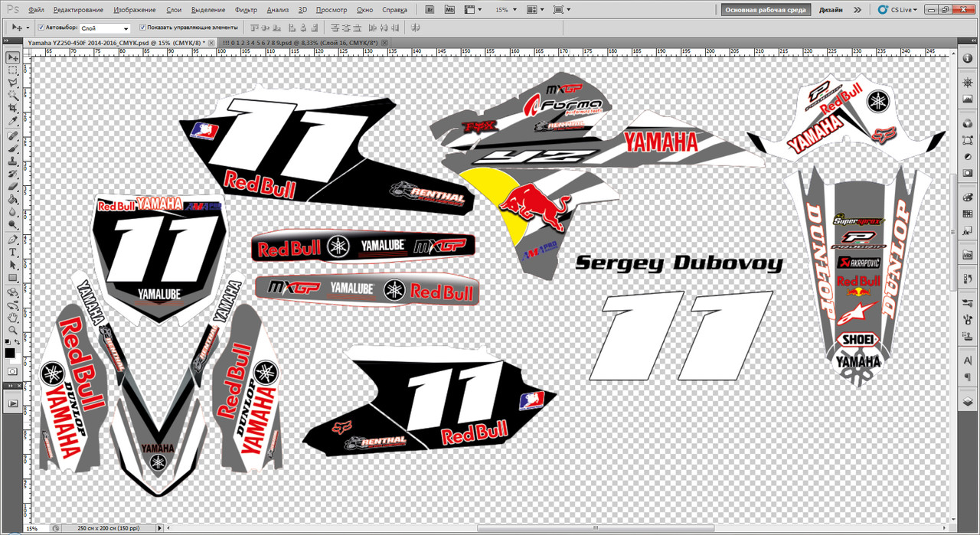
Task: Open the CS Live dropdown
Action: pyautogui.click(x=897, y=10)
